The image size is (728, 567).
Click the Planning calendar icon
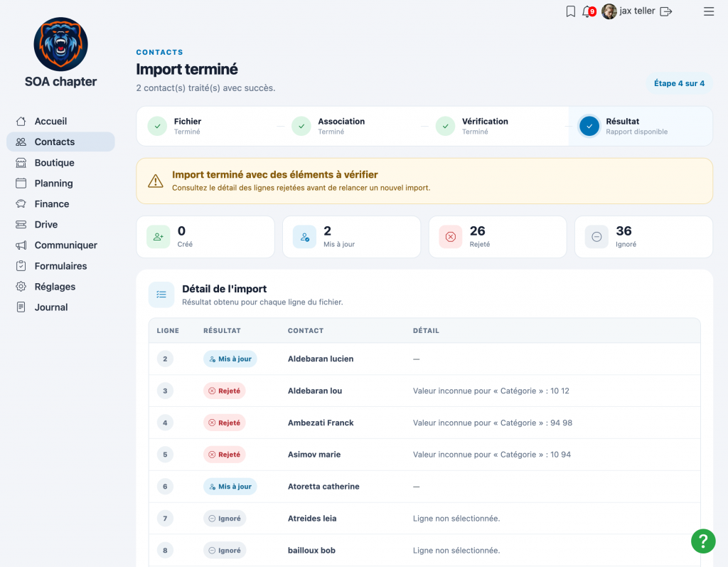point(21,183)
